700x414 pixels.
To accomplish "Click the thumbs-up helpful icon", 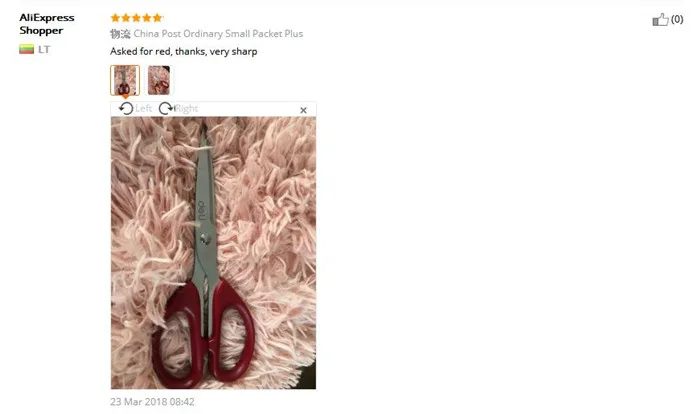I will point(660,20).
